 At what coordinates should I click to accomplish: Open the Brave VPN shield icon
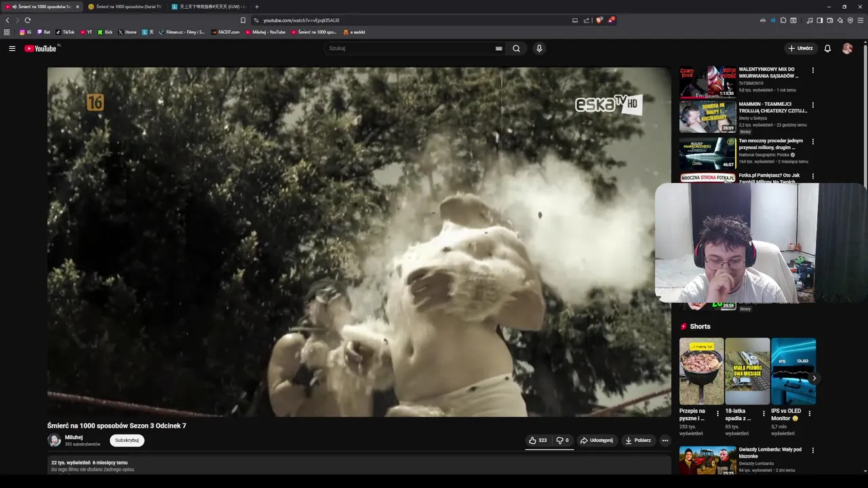(x=850, y=20)
